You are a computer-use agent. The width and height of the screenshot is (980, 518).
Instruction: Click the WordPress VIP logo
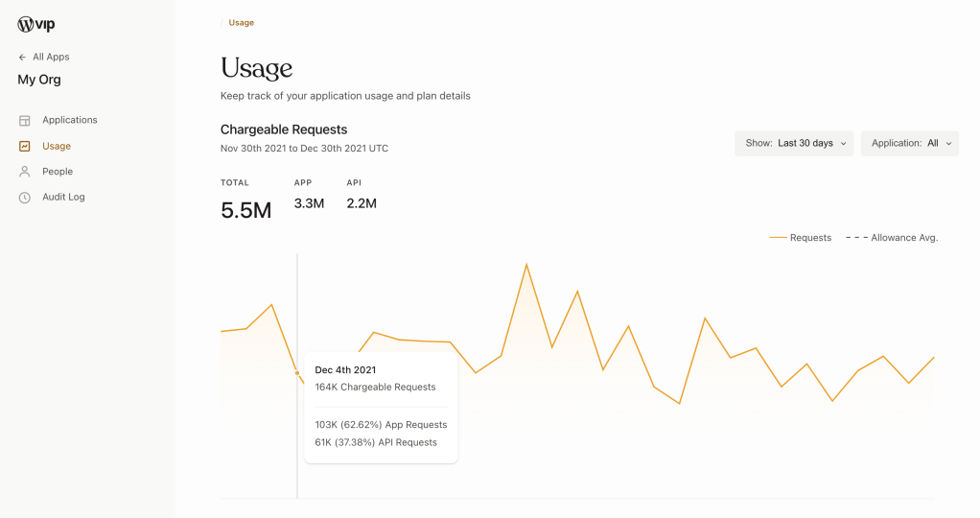(x=35, y=25)
